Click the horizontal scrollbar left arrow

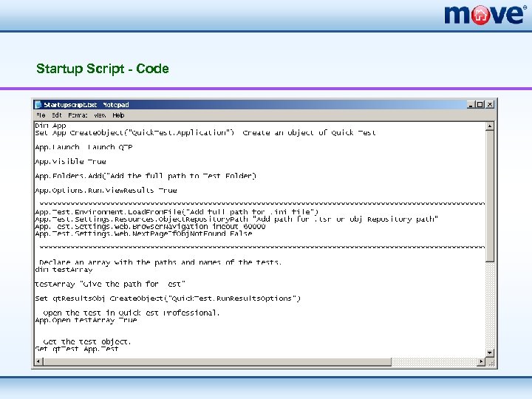click(x=38, y=361)
